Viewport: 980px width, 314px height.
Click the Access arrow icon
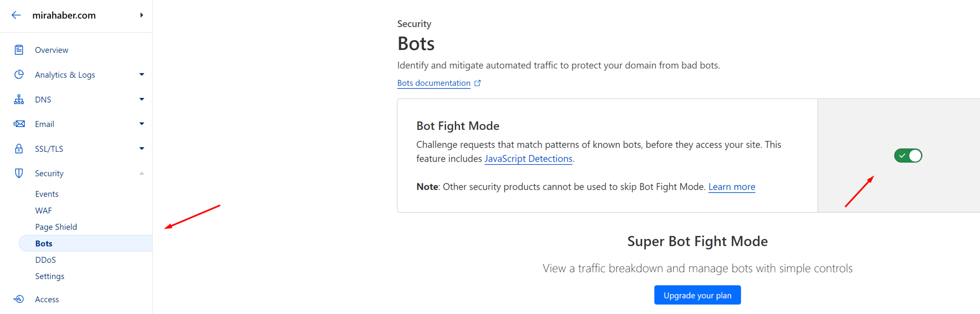click(x=19, y=299)
